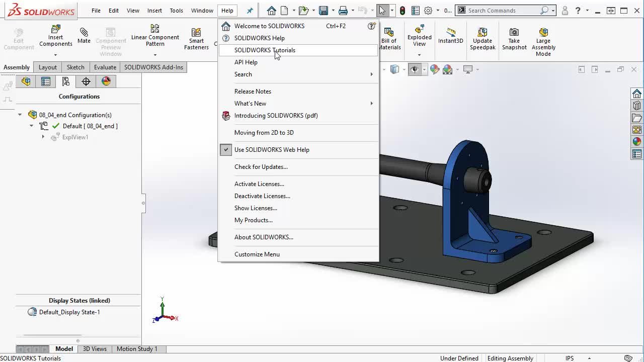
Task: Click Take Snapshot icon
Action: [514, 33]
